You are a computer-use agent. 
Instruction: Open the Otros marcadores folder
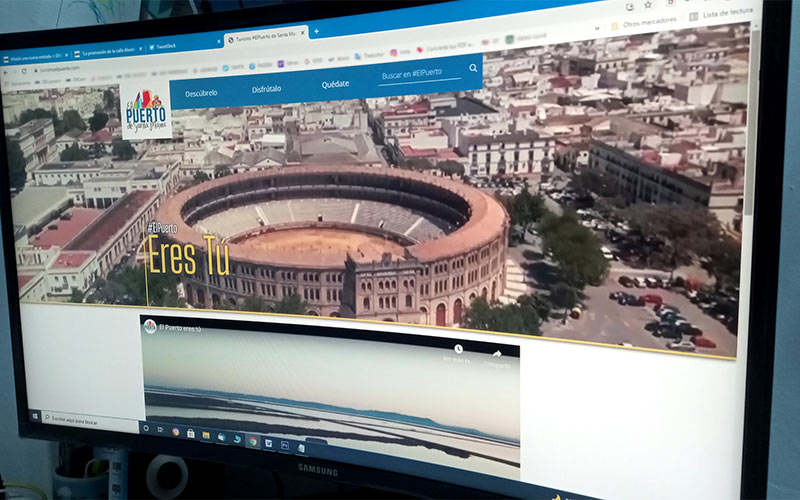(x=643, y=23)
